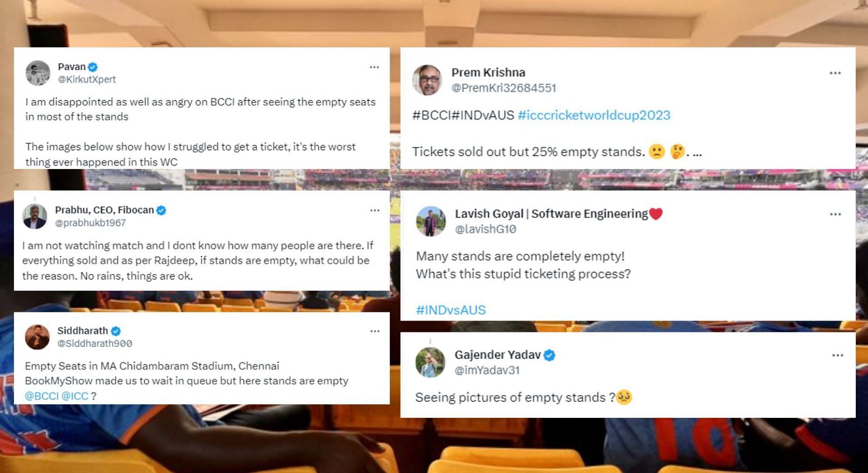868x473 pixels.
Task: Open three-dot menu on Prabhu's tweet
Action: (374, 211)
